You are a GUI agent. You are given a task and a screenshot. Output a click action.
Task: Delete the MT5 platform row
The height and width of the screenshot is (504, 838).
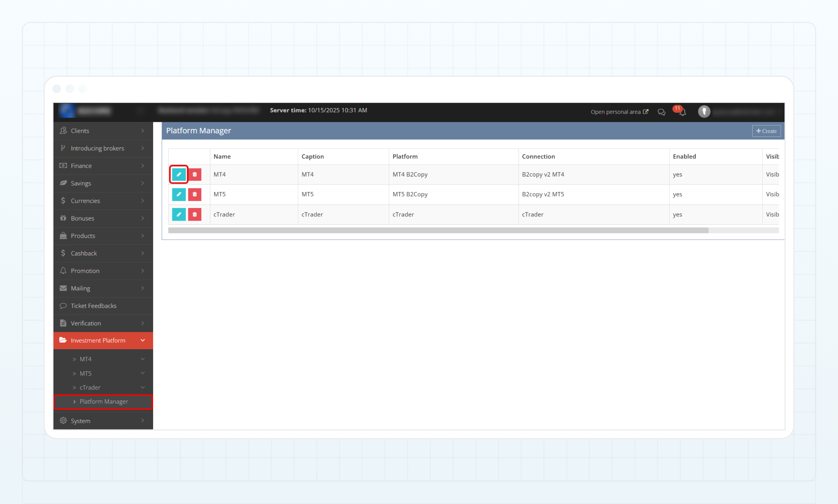(195, 195)
